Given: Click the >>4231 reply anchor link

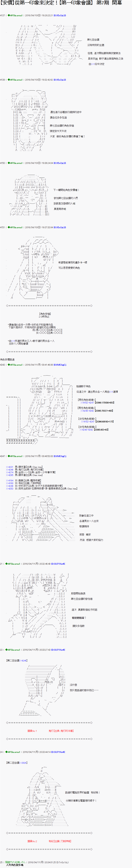Looking at the screenshot, I should 10,467.
